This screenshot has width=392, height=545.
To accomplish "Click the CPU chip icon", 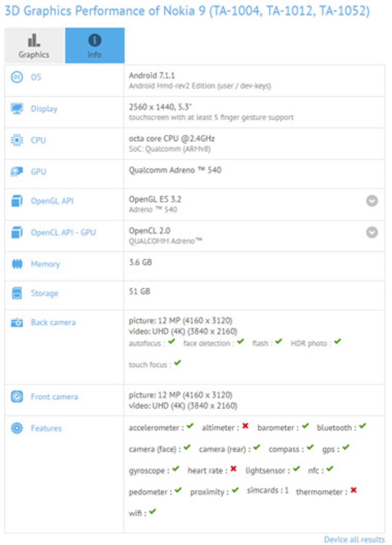I will point(17,140).
